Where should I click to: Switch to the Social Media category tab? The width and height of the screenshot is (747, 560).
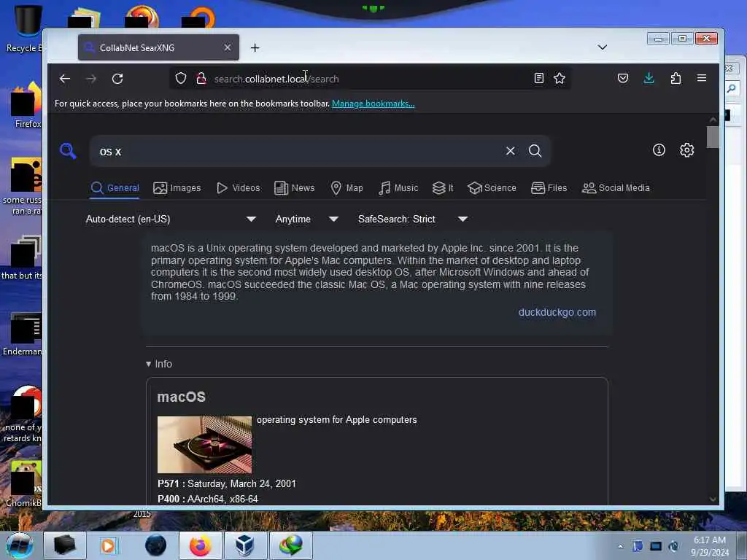pyautogui.click(x=616, y=188)
